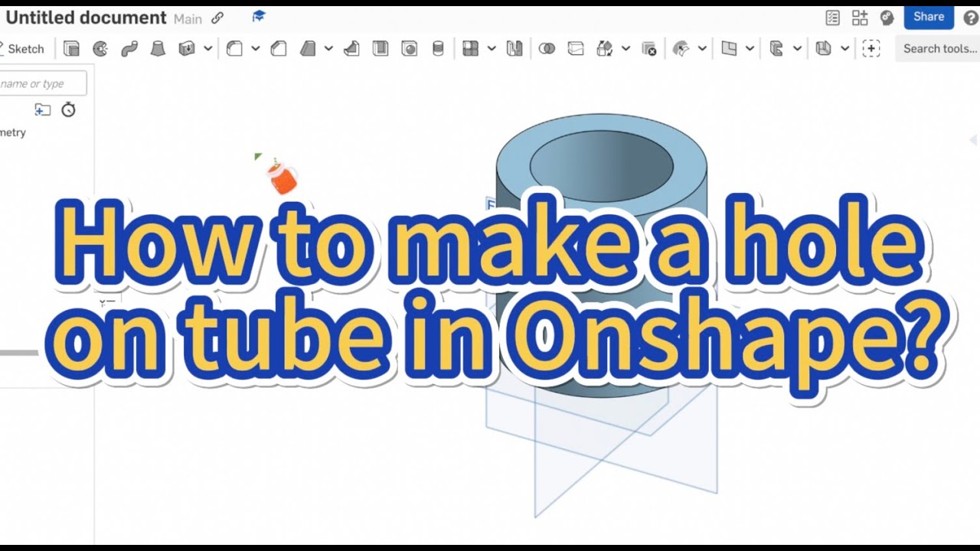Click the rollback stopwatch icon
The width and height of the screenshot is (980, 551).
[69, 109]
